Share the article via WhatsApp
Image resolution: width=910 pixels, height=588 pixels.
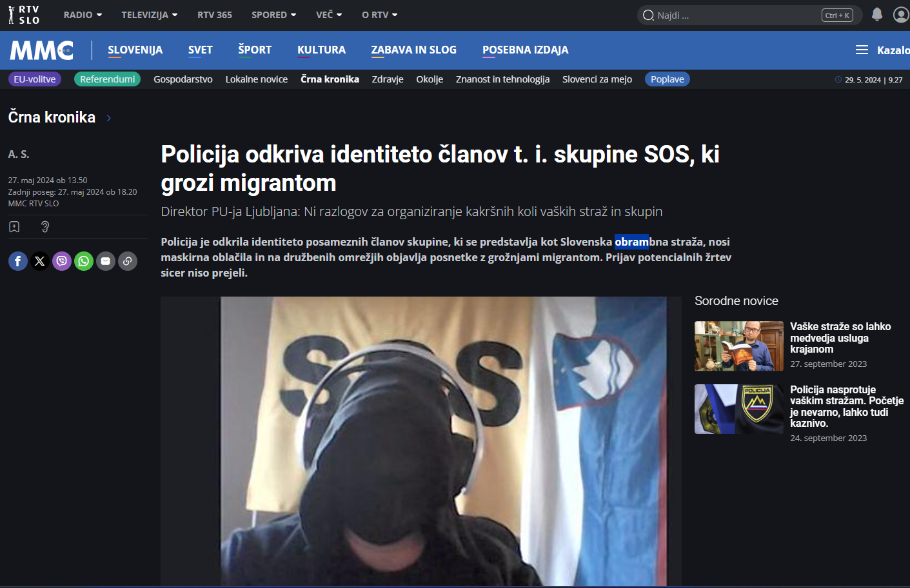84,261
